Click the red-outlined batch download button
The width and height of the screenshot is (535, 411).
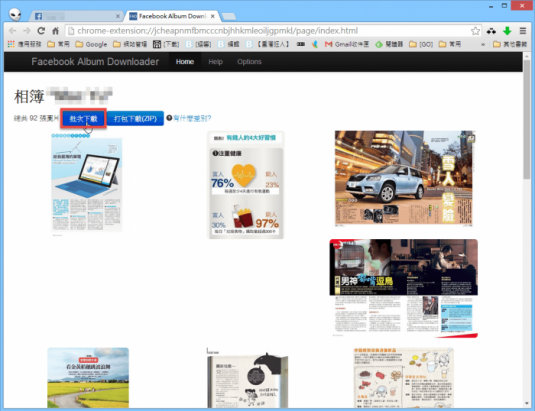pyautogui.click(x=84, y=118)
